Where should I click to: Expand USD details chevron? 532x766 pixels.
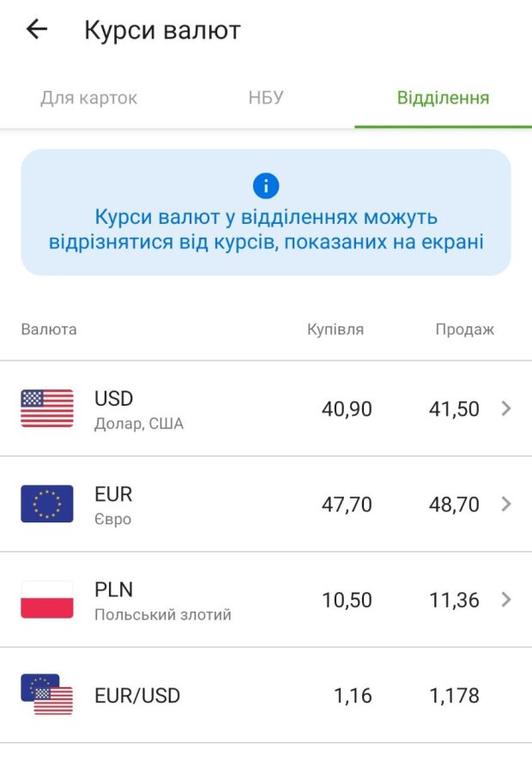click(506, 409)
